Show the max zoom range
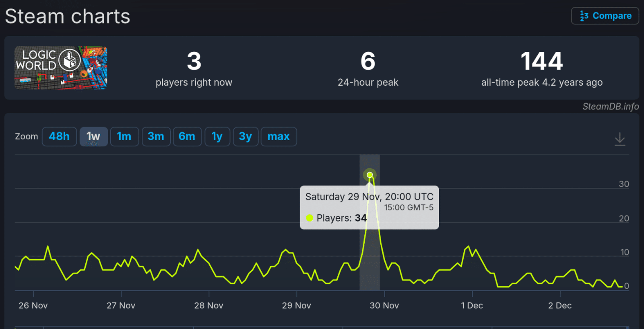 279,136
